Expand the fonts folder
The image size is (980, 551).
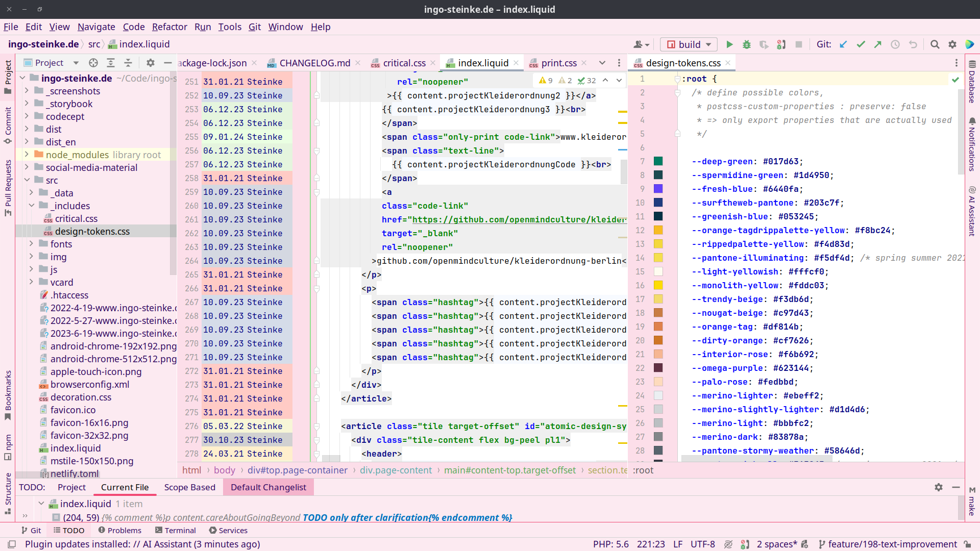coord(31,244)
